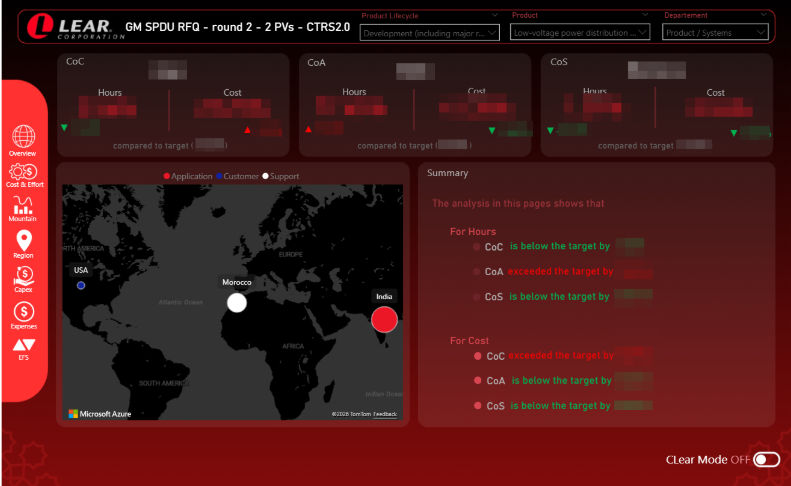Open the map Feedback link
791x486 pixels.
[385, 414]
